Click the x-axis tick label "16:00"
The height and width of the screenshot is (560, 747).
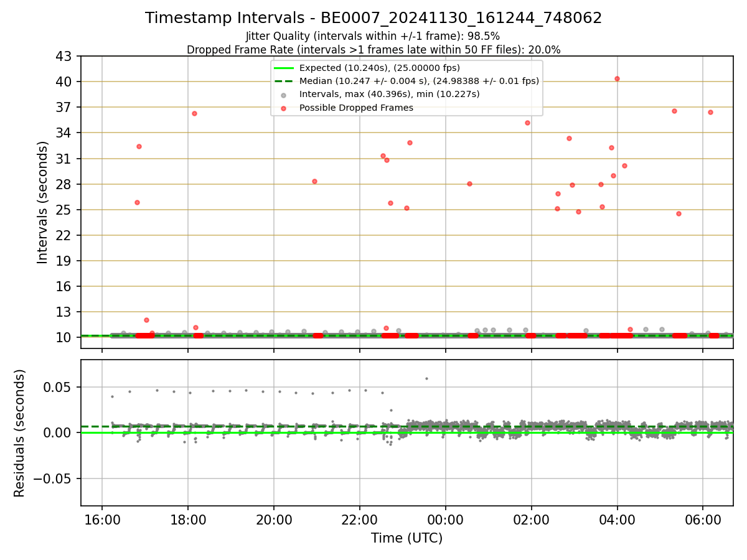pyautogui.click(x=102, y=519)
